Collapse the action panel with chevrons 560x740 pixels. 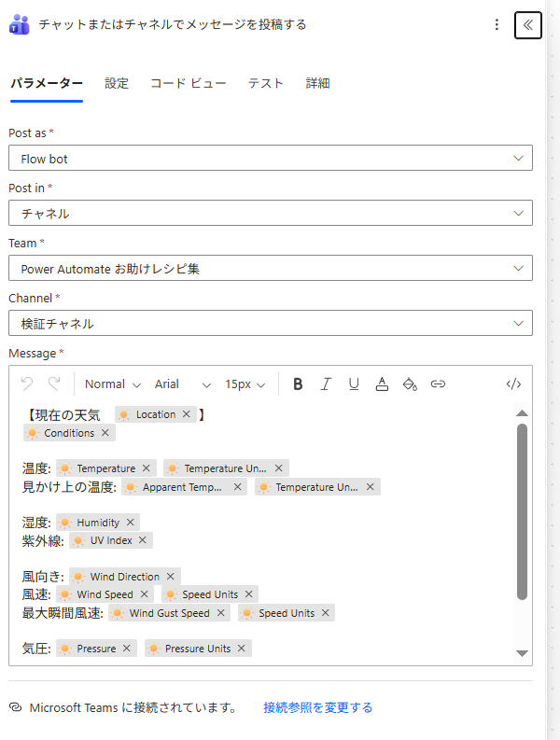[527, 25]
